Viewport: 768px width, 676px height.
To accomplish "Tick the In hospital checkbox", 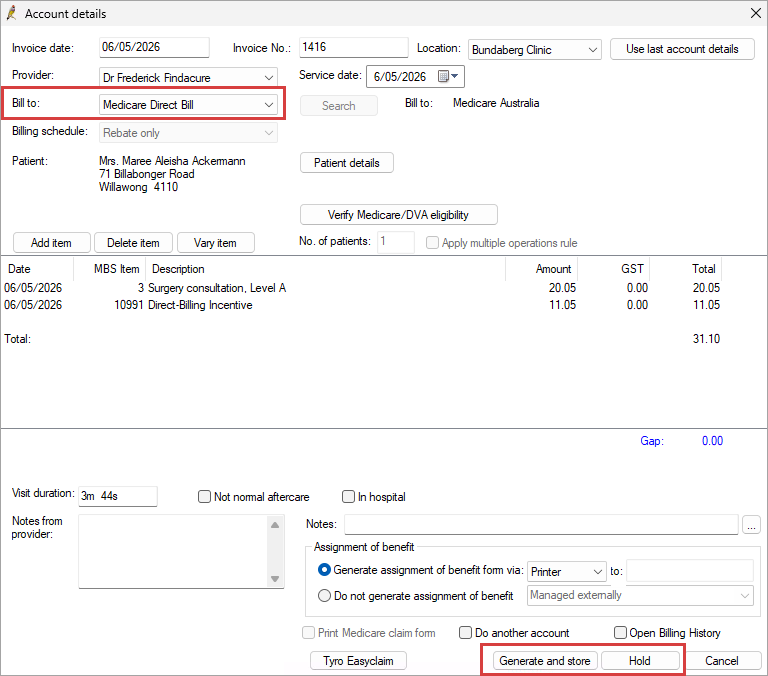I will point(348,497).
